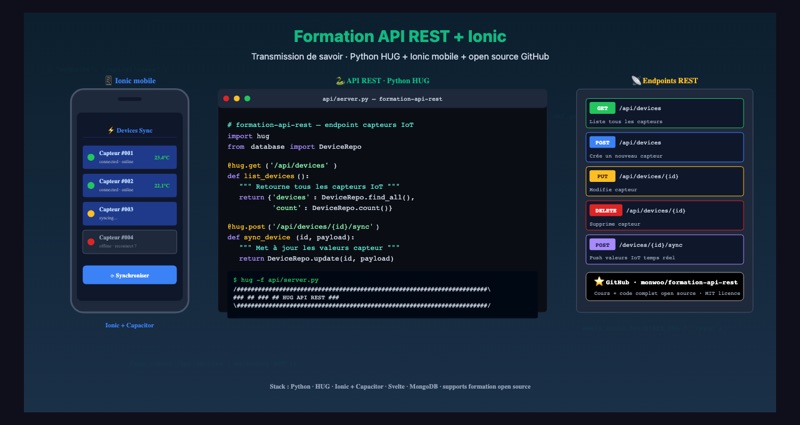Click the '@hug.post('/api/devices/{id}/sync')' line
Viewport: 800px width, 425px height.
click(x=304, y=227)
